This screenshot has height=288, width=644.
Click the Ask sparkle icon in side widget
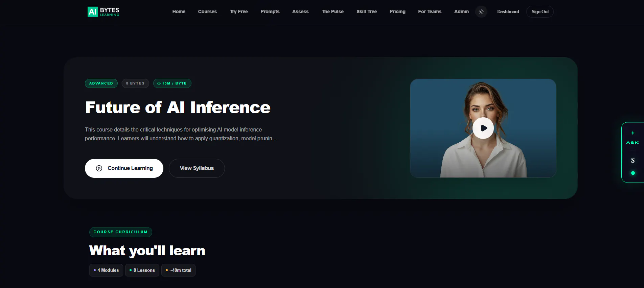click(632, 133)
